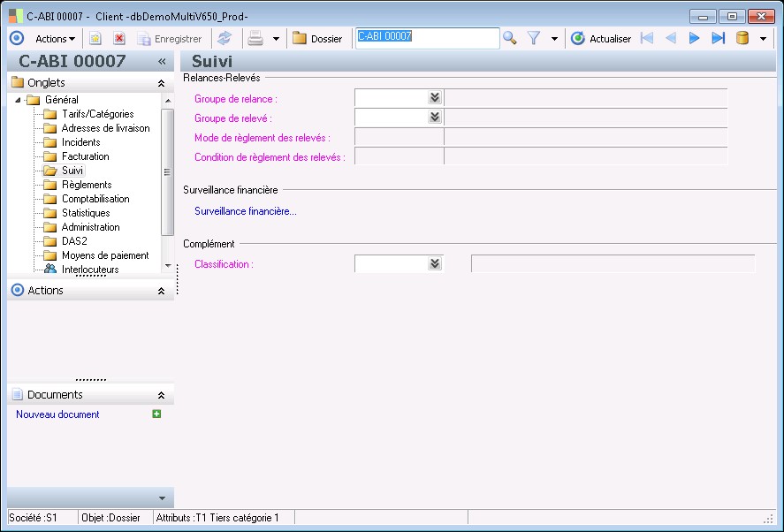Open the Groupe de relance dropdown
The width and height of the screenshot is (784, 532).
(x=434, y=98)
